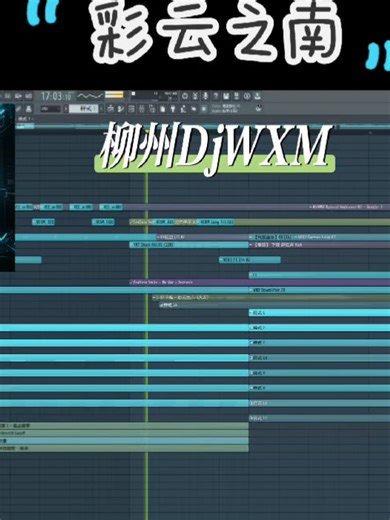Image resolution: width=390 pixels, height=520 pixels.
Task: Click the mixer view icon
Action: [x=141, y=109]
